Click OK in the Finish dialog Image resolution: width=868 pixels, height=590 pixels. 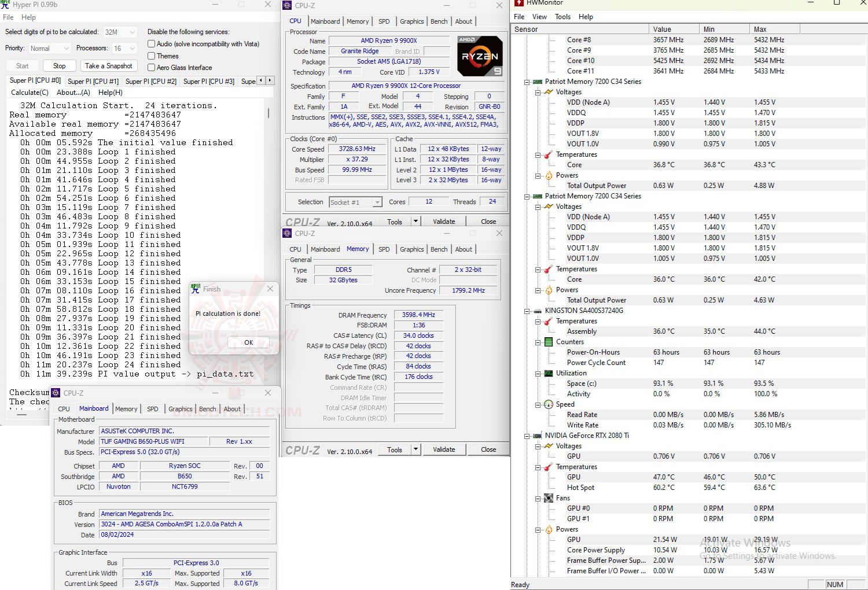[248, 342]
